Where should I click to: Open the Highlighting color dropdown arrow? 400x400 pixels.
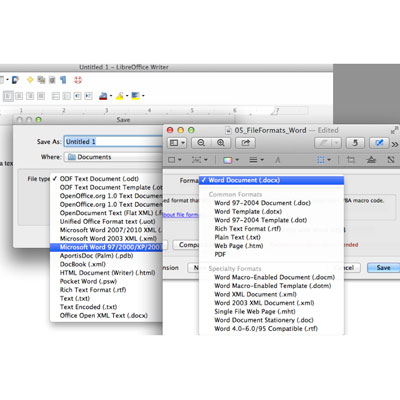pyautogui.click(x=127, y=96)
